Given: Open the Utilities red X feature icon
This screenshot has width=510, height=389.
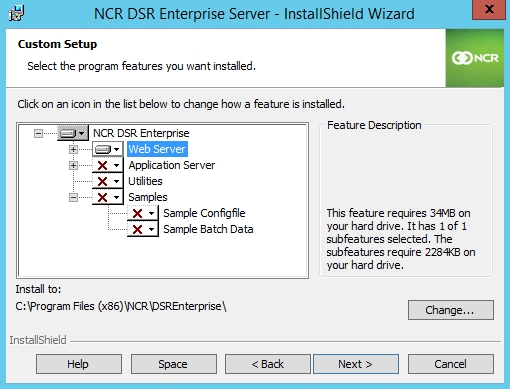Looking at the screenshot, I should pos(107,181).
